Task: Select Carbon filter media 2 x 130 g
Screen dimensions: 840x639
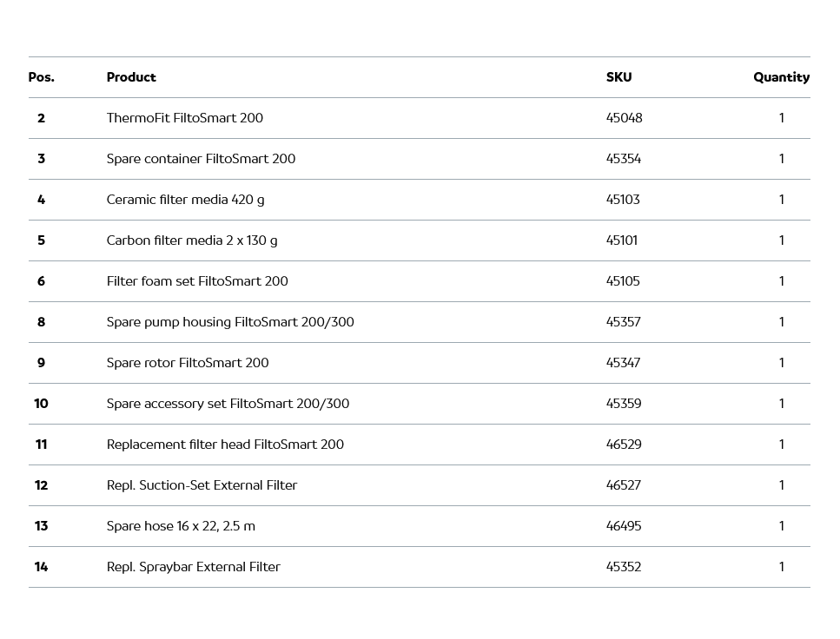Action: tap(192, 240)
